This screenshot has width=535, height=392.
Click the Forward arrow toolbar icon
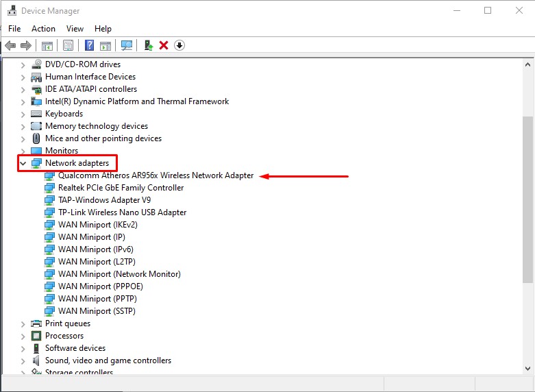[x=26, y=45]
